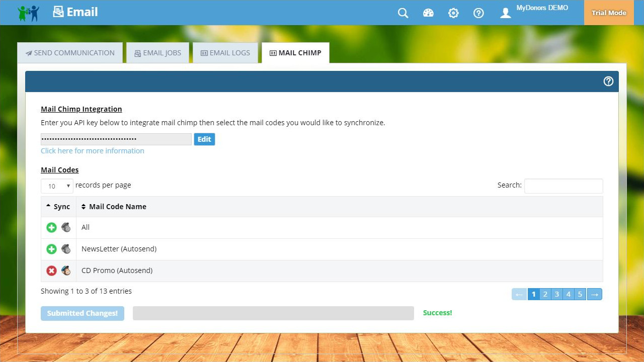Switch to the Email Logs tab

tap(225, 53)
